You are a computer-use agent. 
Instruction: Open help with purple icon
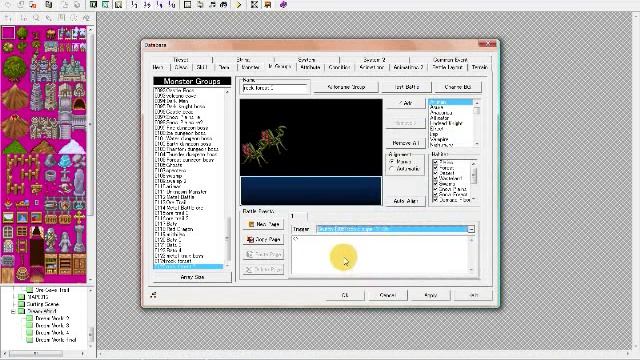pos(283,5)
